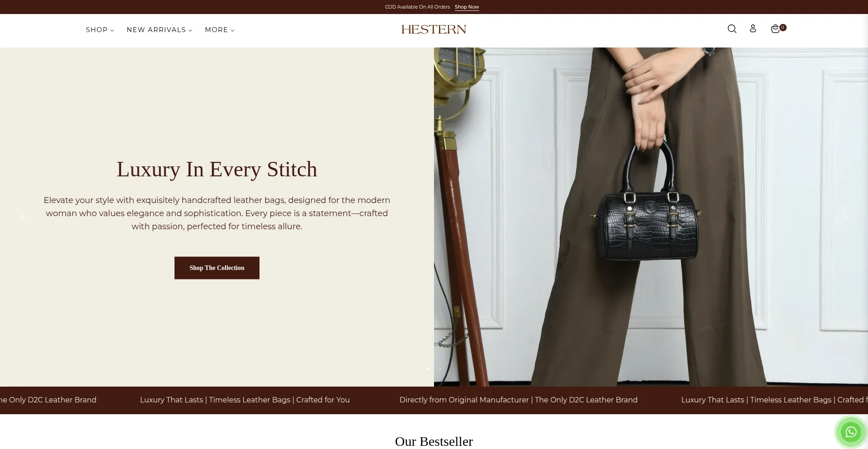Screen dimensions: 868x449
Task: Follow the Shop Now link in banner
Action: pyautogui.click(x=467, y=7)
